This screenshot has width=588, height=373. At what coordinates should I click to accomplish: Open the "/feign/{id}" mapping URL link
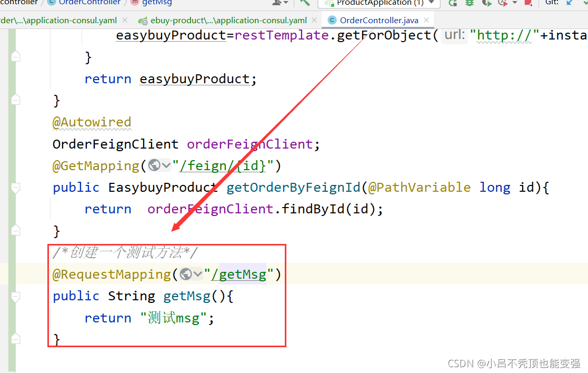click(x=223, y=166)
